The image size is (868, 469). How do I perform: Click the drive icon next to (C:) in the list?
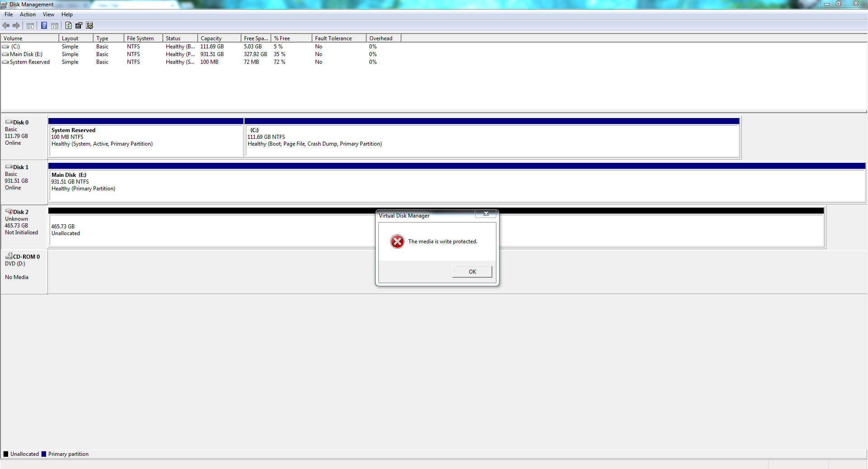(5, 47)
